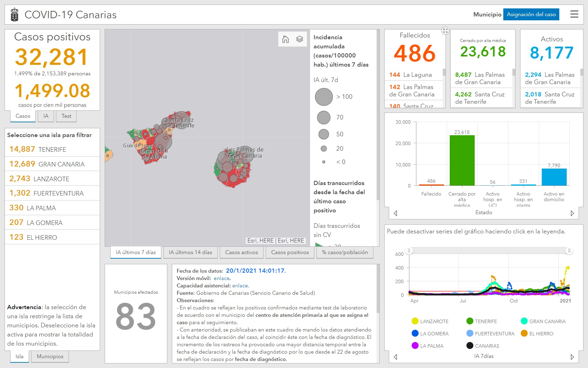Click the Asignación del caso button

click(x=531, y=14)
